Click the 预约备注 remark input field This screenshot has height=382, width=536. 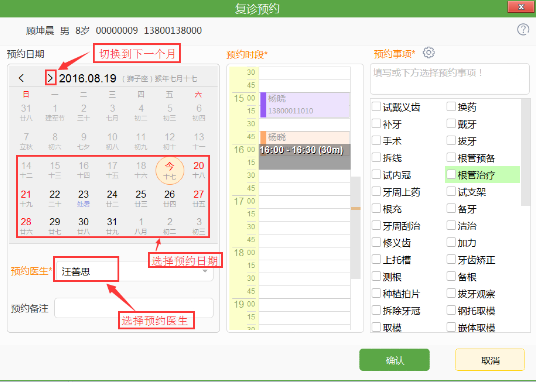[134, 308]
